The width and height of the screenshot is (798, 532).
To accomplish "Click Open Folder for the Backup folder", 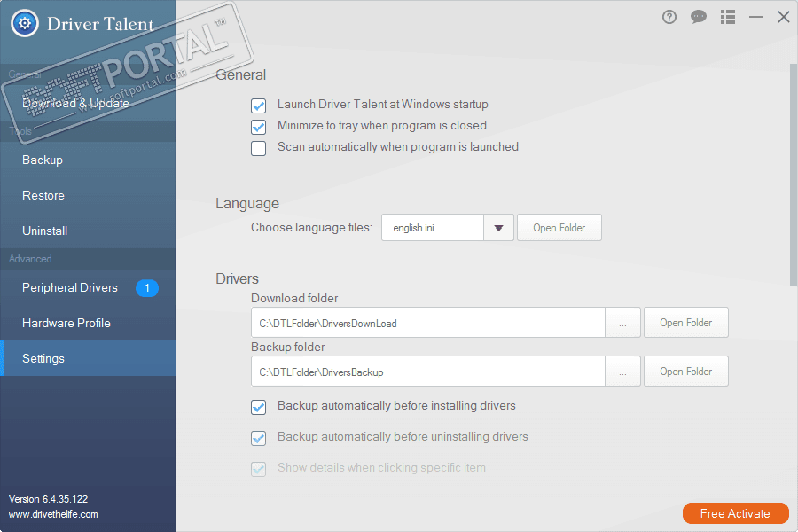I will pyautogui.click(x=686, y=372).
